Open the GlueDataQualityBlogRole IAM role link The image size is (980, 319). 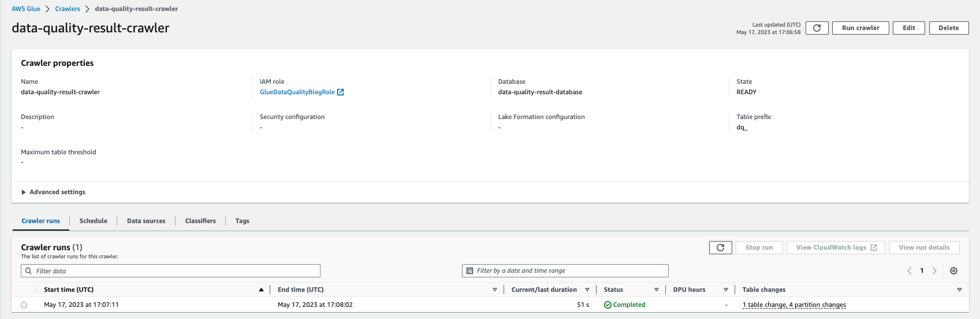coord(297,92)
